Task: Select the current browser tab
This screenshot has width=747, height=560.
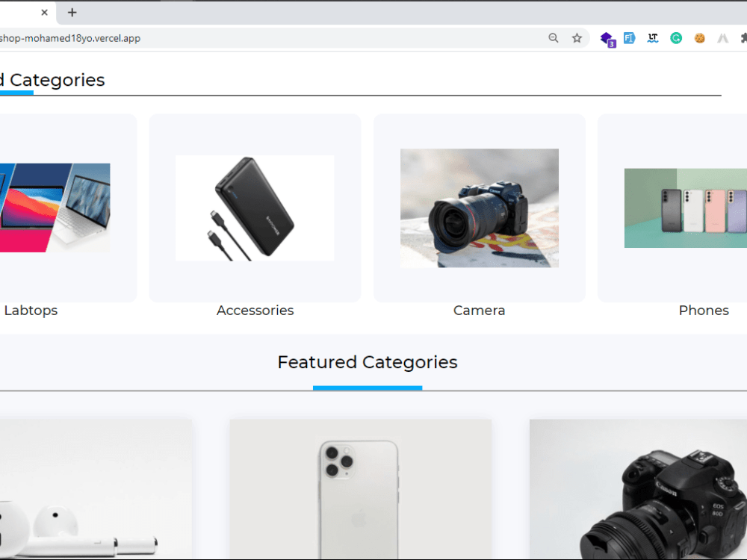Action: [x=22, y=12]
